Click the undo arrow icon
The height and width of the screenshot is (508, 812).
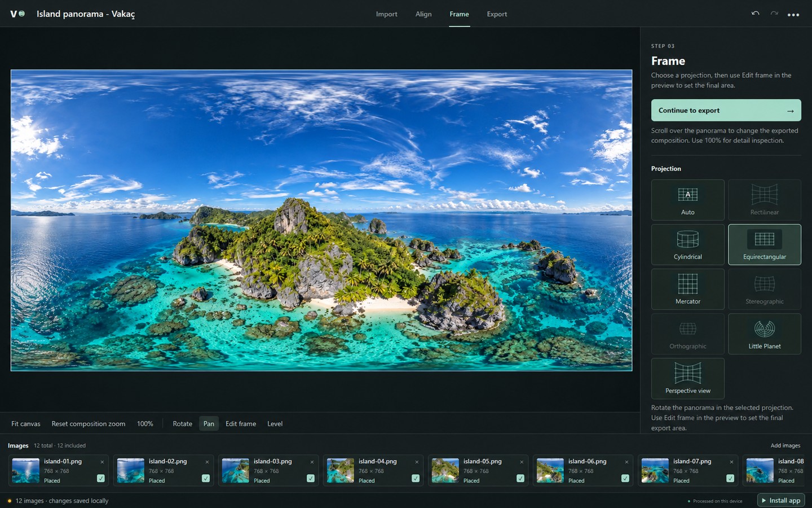[x=755, y=14]
